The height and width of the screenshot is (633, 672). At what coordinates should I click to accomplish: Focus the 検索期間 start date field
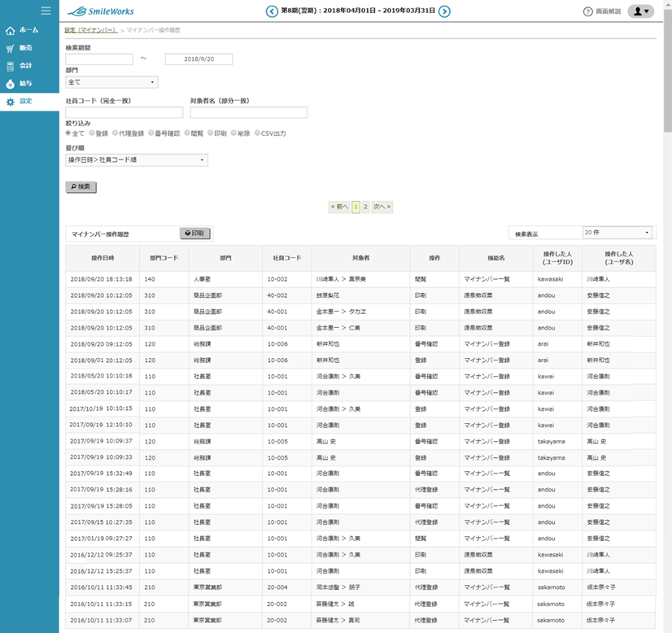(x=99, y=59)
